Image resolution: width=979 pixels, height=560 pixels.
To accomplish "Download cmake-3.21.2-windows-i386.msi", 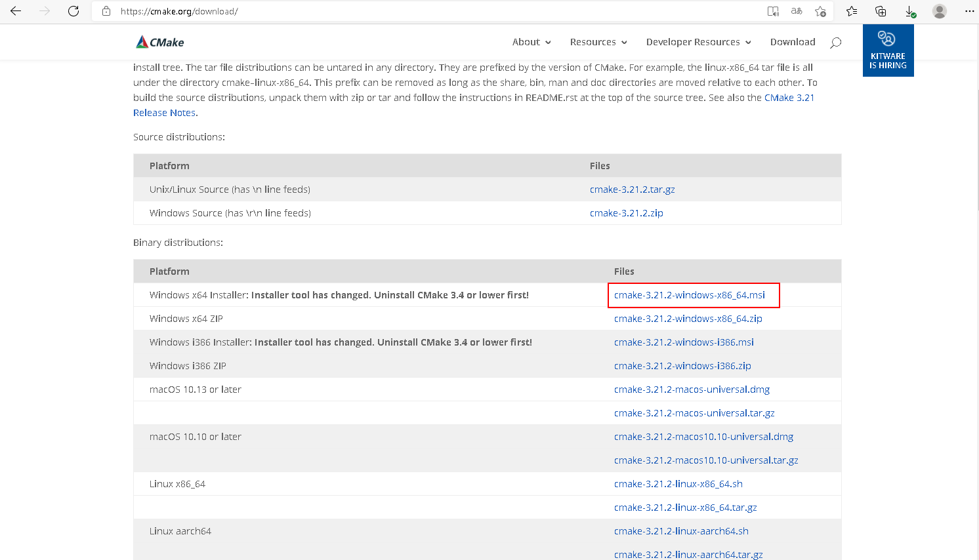I will pyautogui.click(x=684, y=342).
